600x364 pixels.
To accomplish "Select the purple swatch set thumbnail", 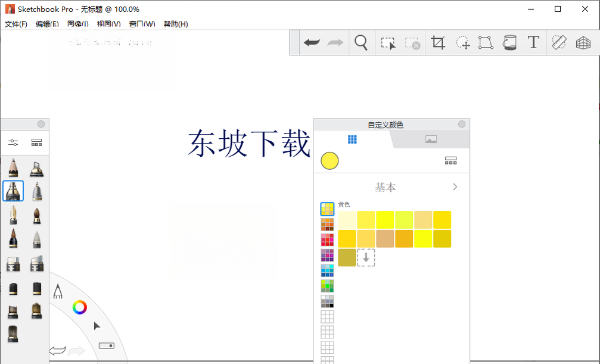I will [x=327, y=256].
